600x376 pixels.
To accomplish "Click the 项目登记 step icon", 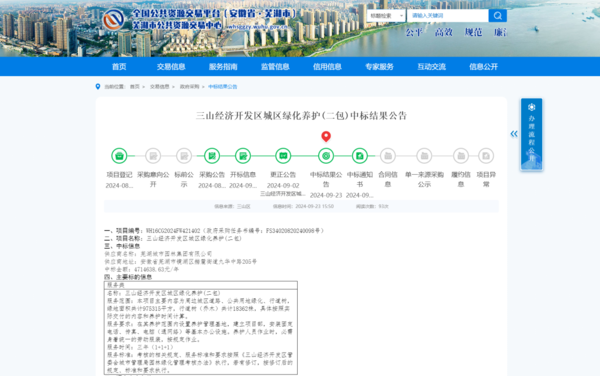I will [x=119, y=156].
